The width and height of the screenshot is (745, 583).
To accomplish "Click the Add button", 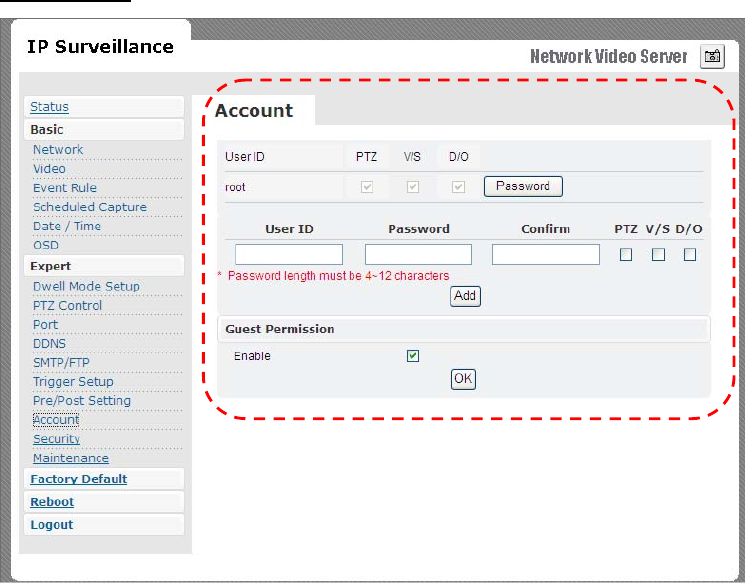I will tap(465, 296).
